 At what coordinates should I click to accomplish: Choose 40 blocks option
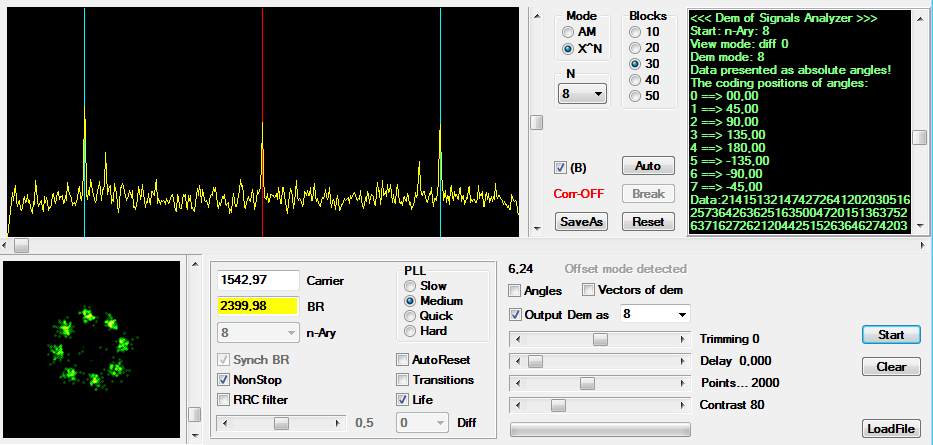tap(635, 80)
